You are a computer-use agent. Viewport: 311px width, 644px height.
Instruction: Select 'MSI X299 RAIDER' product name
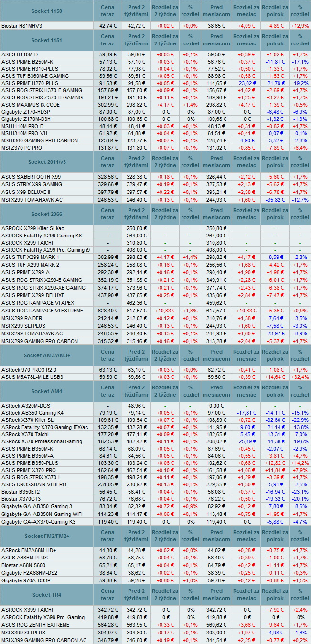[21, 318]
